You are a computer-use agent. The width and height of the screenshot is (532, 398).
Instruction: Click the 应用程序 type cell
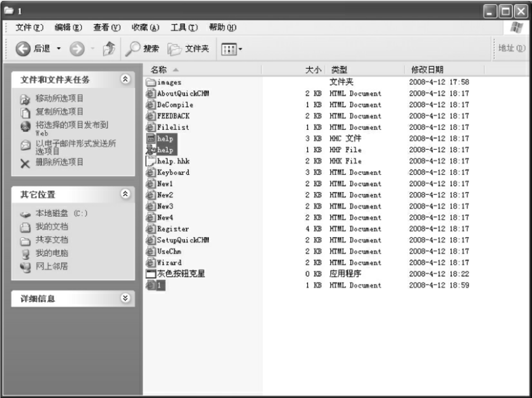[x=345, y=274]
